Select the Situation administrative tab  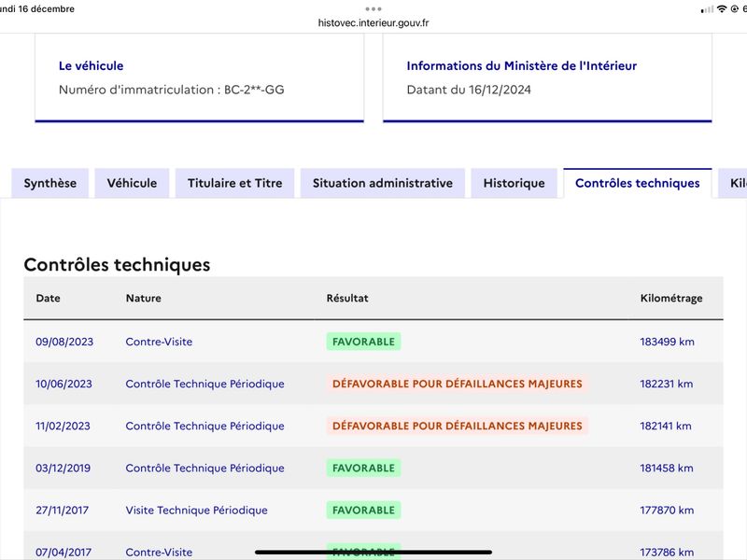pyautogui.click(x=383, y=183)
